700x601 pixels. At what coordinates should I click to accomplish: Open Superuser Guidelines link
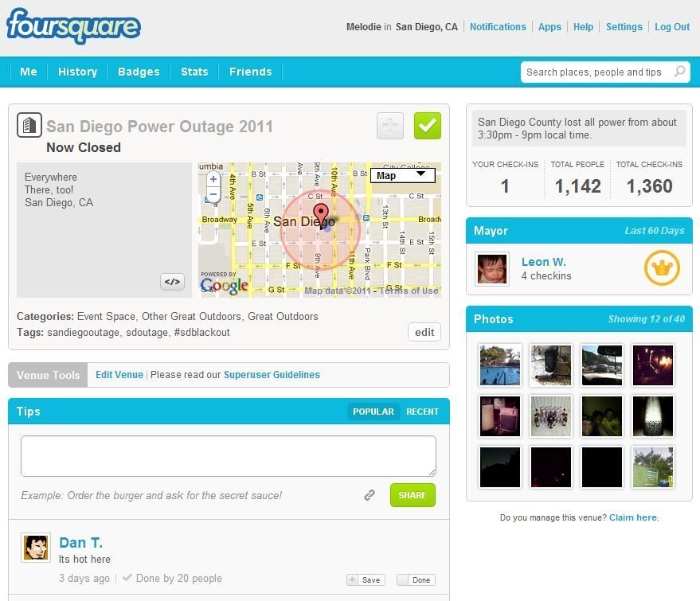[x=272, y=375]
